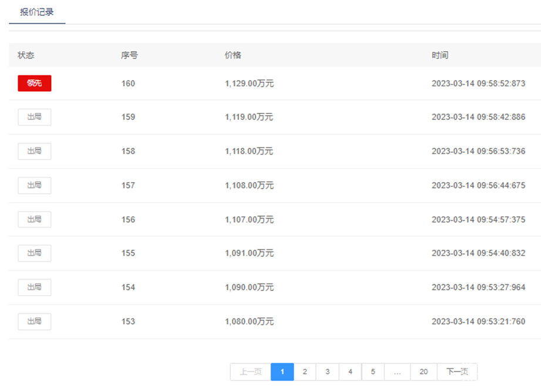
Task: Go to page 2 of records
Action: point(305,371)
